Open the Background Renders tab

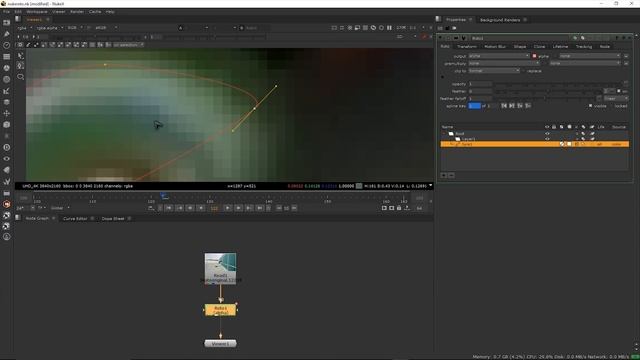click(500, 20)
